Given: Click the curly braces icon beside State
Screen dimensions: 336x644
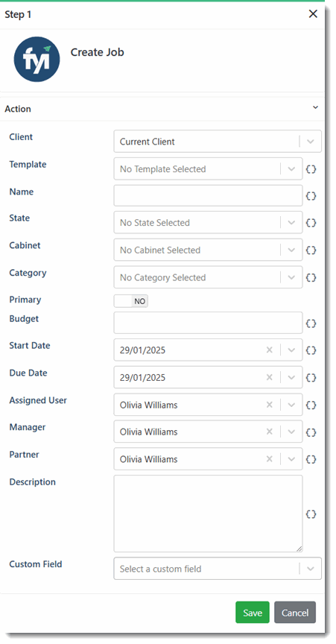Looking at the screenshot, I should pyautogui.click(x=311, y=223).
